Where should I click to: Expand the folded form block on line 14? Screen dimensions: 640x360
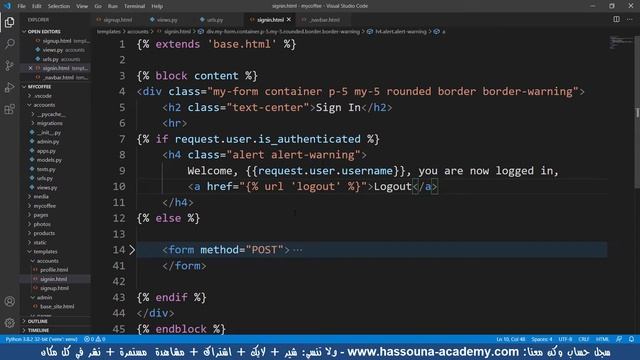132,250
